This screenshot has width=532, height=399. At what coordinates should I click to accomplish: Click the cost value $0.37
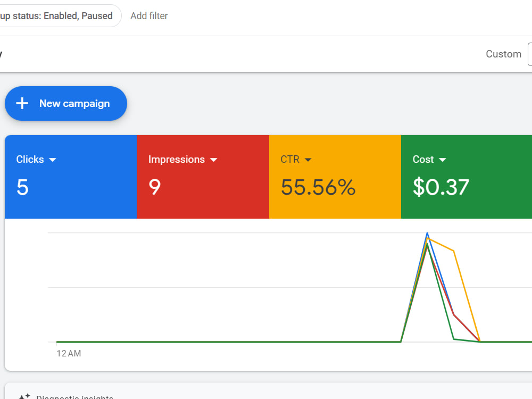440,187
